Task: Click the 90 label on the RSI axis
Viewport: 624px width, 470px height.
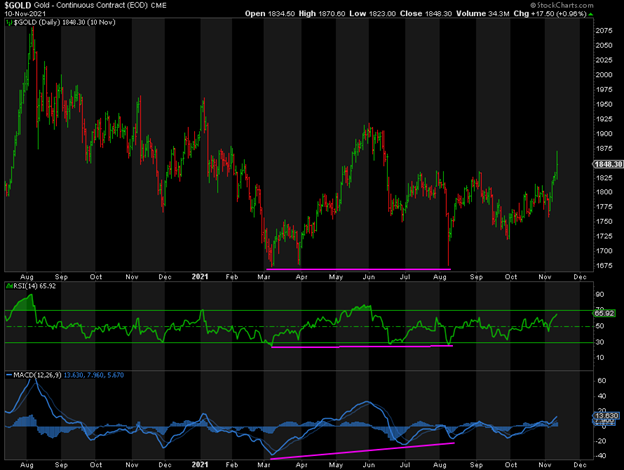Action: [600, 294]
